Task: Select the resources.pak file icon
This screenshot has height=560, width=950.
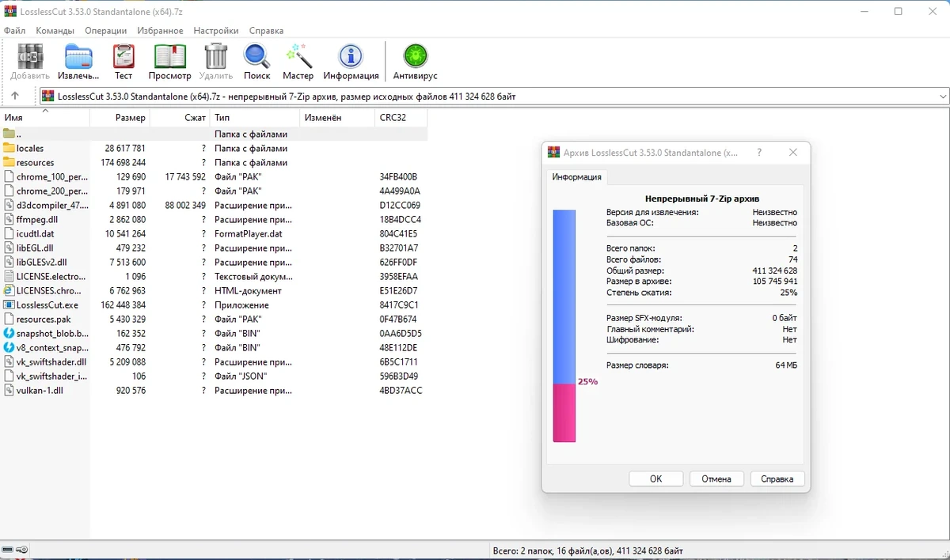Action: click(x=9, y=319)
